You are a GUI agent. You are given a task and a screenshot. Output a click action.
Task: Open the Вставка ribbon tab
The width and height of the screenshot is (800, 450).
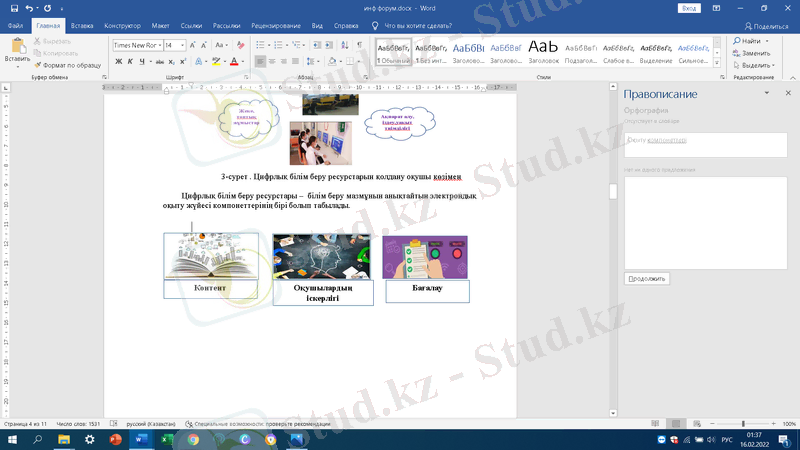[82, 26]
